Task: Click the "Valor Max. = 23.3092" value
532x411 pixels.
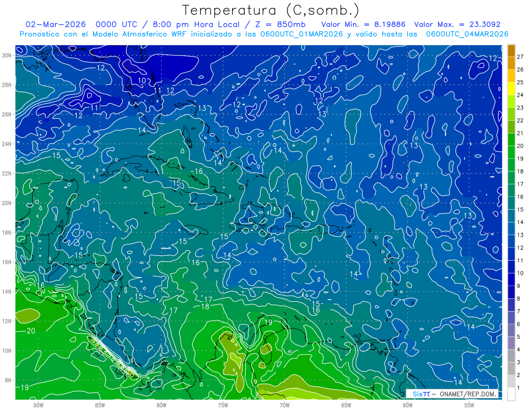Action: coord(457,24)
